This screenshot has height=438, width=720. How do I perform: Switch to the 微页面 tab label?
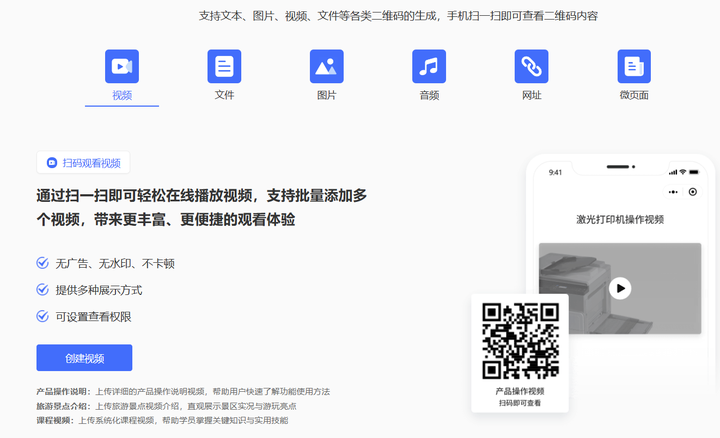tap(634, 95)
